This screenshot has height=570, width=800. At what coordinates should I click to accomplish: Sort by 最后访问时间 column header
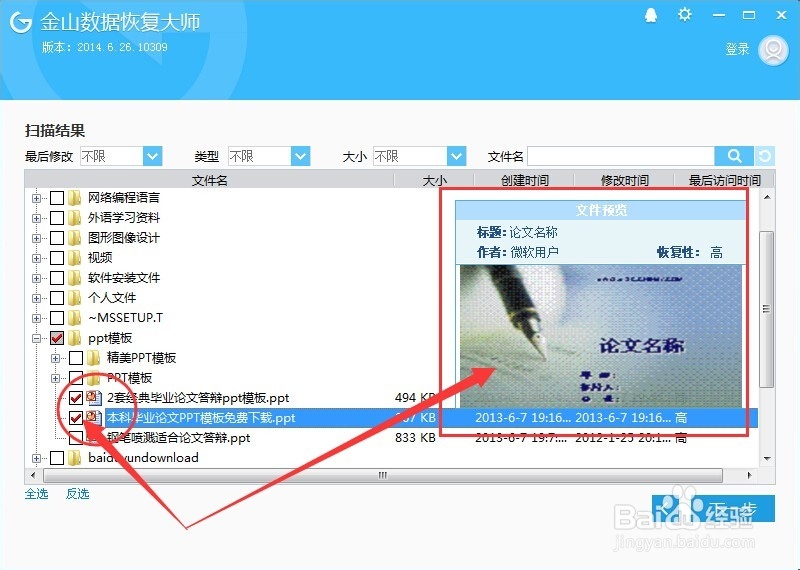(x=724, y=180)
